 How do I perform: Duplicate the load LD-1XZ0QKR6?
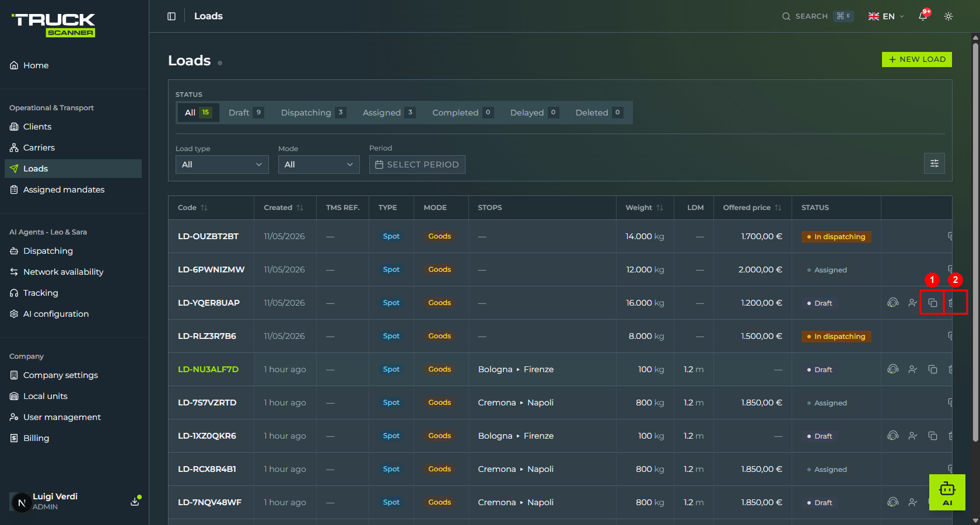(933, 436)
